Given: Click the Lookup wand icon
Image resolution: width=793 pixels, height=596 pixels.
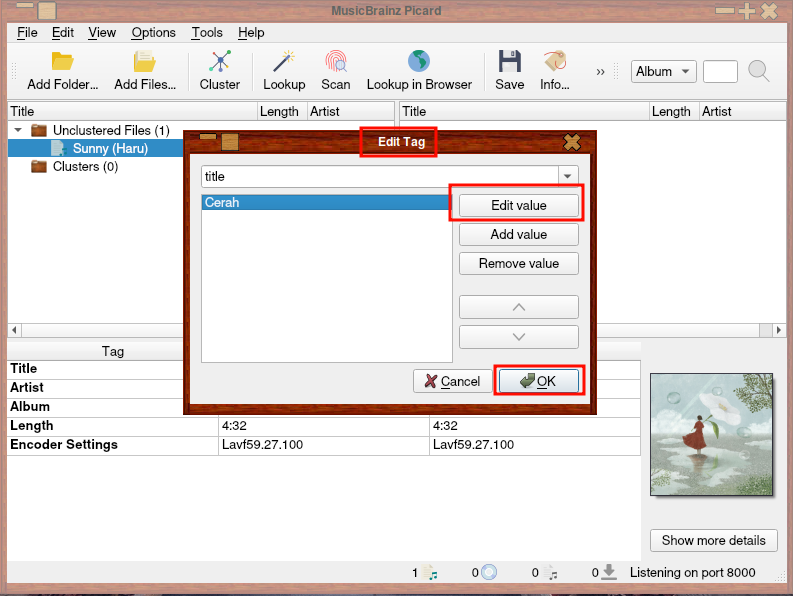Looking at the screenshot, I should (x=284, y=63).
